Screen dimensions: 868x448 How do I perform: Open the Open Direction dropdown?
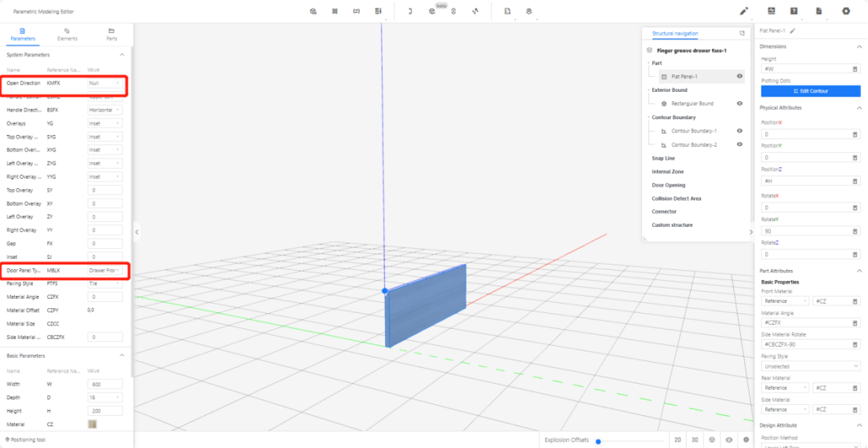click(x=104, y=82)
